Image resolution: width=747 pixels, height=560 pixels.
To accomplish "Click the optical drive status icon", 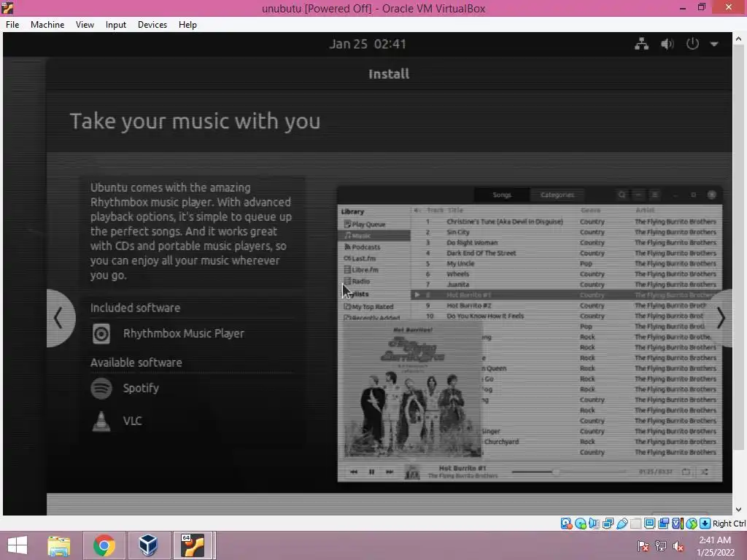I will [x=580, y=524].
